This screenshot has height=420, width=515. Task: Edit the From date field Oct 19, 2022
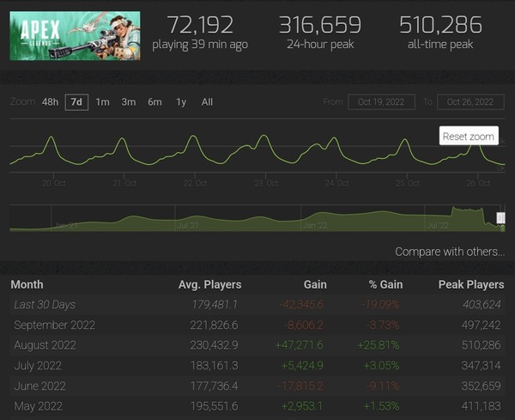pos(381,102)
